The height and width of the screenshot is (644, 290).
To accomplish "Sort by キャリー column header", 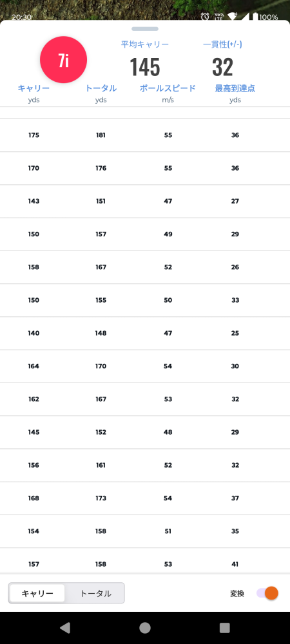I will click(34, 88).
